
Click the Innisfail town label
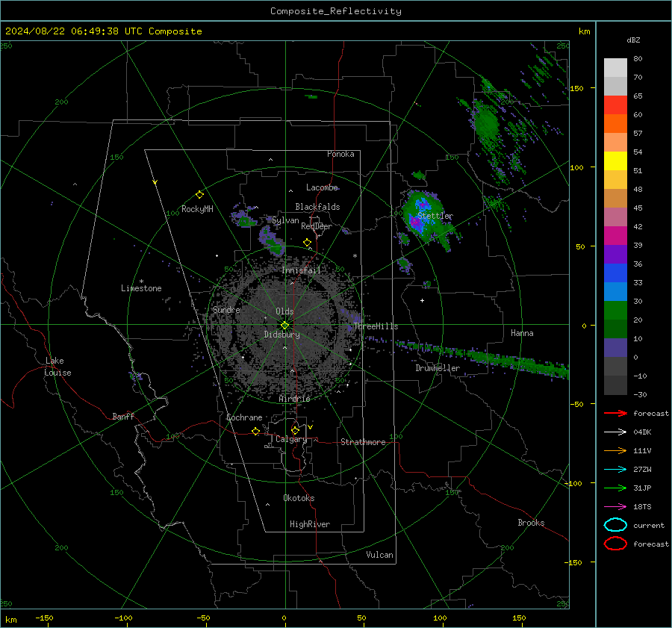[x=302, y=270]
